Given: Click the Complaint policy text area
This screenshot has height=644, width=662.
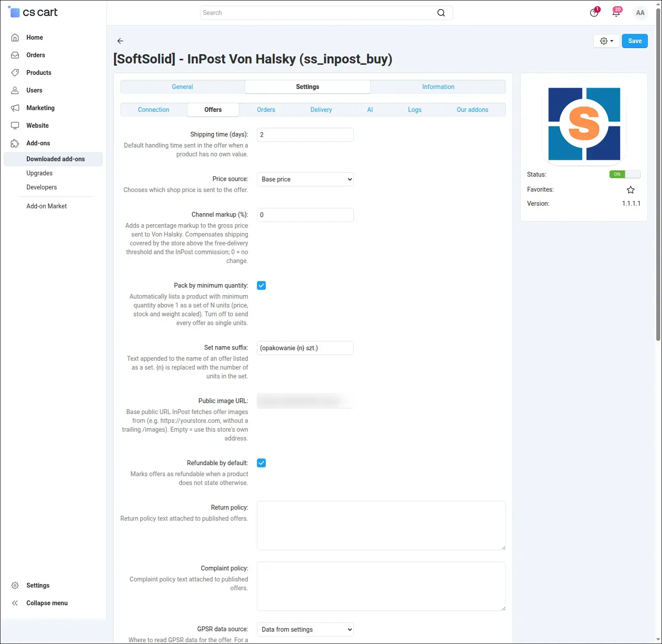Looking at the screenshot, I should tap(381, 586).
